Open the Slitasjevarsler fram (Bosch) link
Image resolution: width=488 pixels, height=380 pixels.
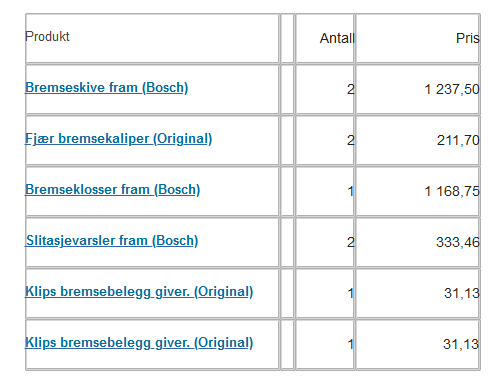[x=112, y=241]
